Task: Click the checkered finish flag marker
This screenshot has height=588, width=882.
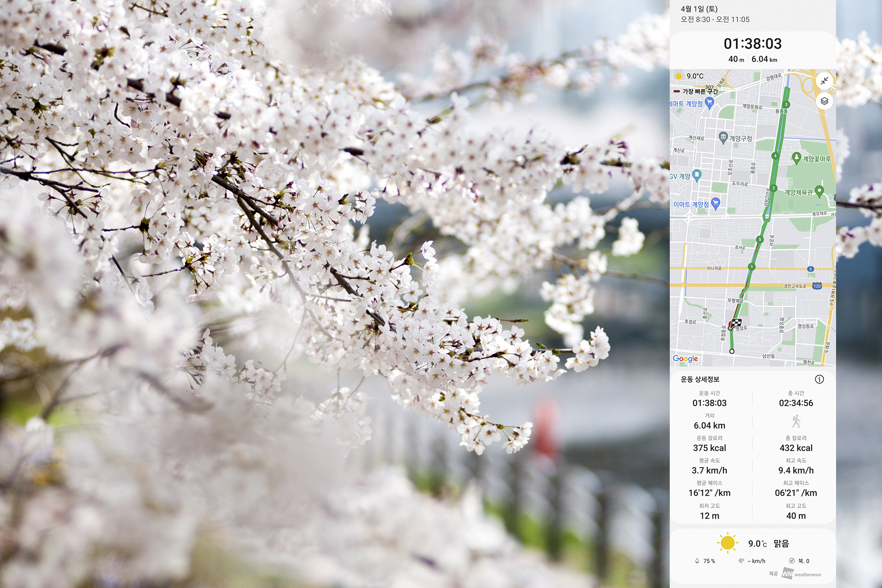Action: point(736,323)
